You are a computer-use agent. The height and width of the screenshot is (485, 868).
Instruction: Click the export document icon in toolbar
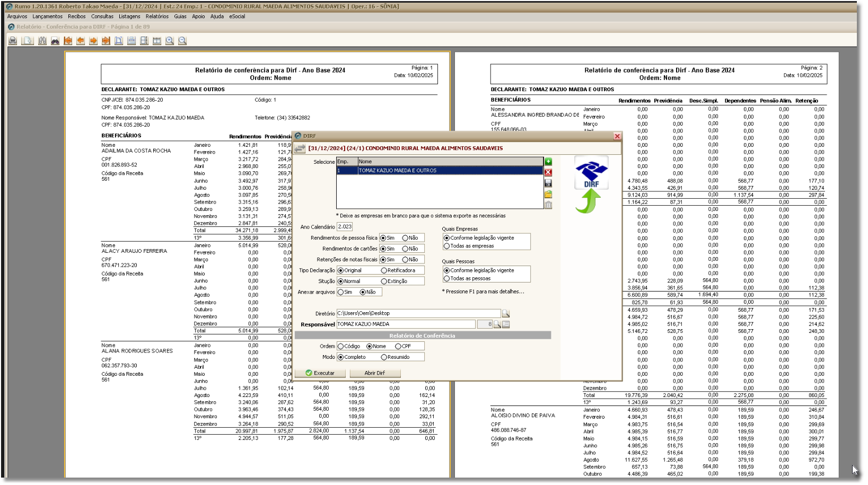[28, 41]
